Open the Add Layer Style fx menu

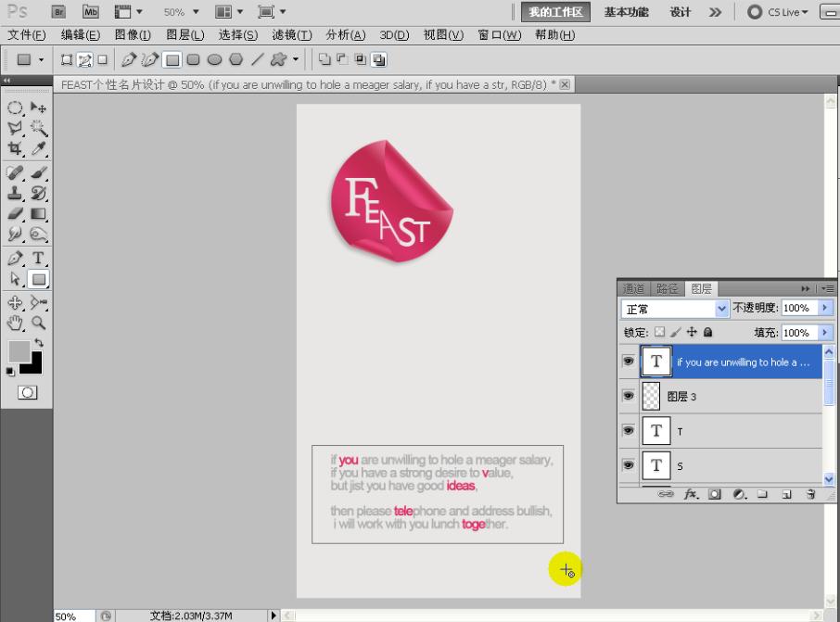692,494
